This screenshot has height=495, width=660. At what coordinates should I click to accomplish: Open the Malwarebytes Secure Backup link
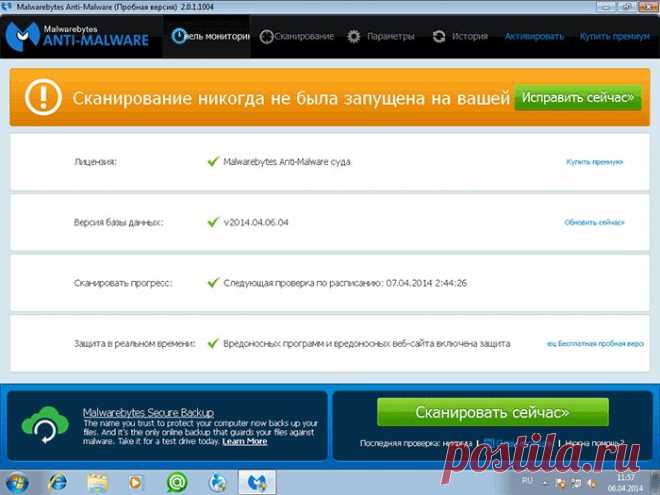(148, 412)
